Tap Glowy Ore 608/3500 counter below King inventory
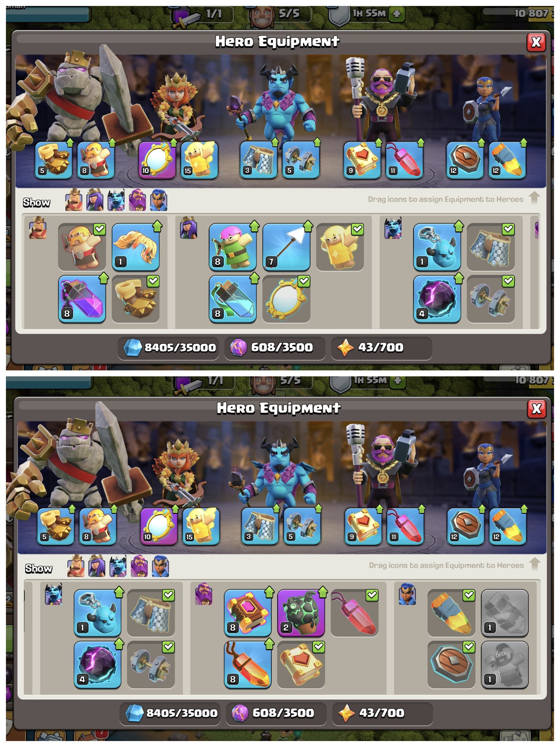This screenshot has height=747, width=560. tap(275, 348)
